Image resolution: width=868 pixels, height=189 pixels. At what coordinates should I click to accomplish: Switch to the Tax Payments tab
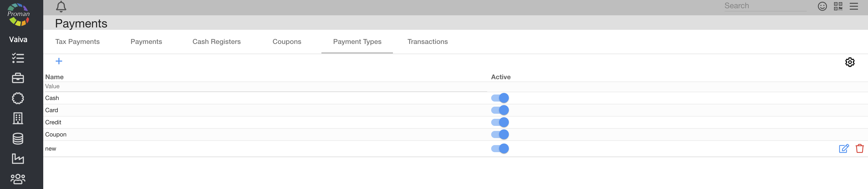[77, 42]
